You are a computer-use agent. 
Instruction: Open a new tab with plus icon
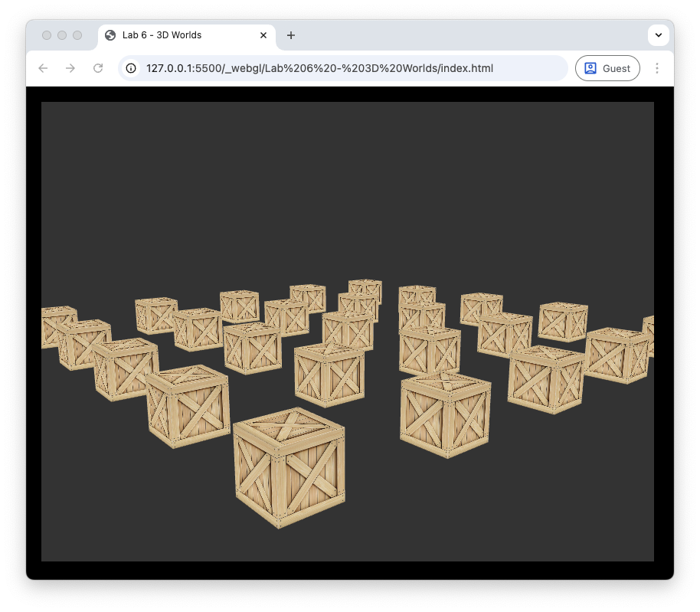pyautogui.click(x=291, y=35)
